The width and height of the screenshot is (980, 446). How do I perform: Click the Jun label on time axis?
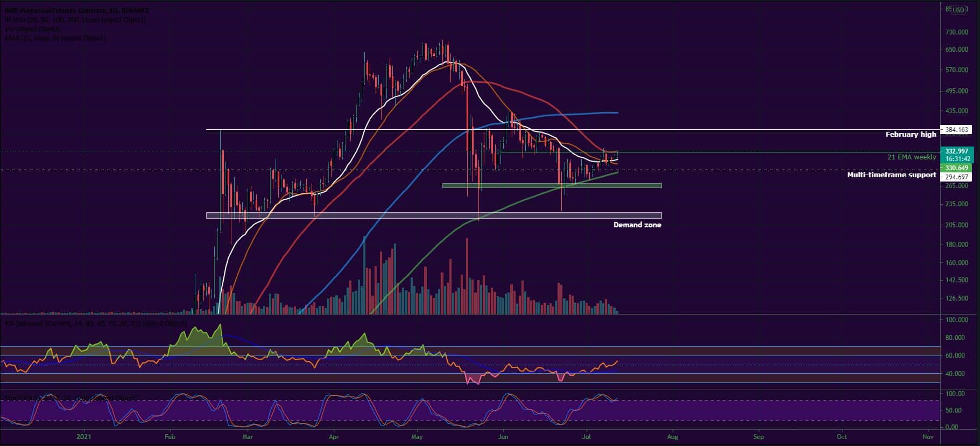(503, 437)
